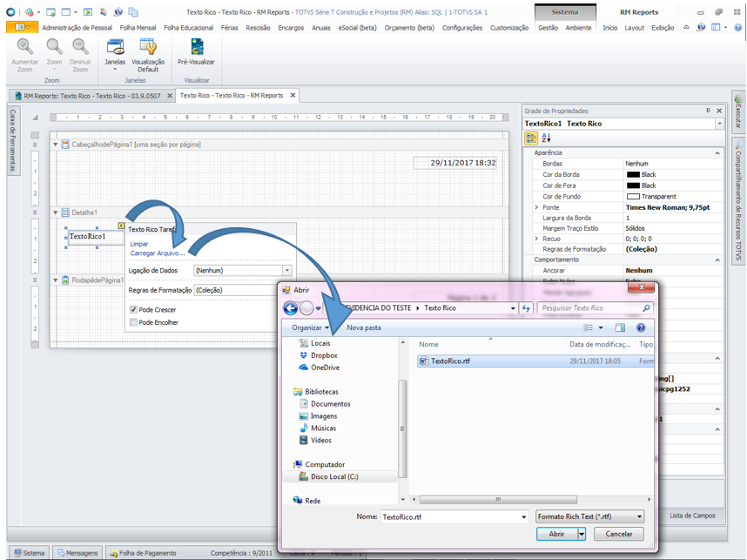Image resolution: width=747 pixels, height=560 pixels.
Task: Expand the Recuo property
Action: point(536,239)
